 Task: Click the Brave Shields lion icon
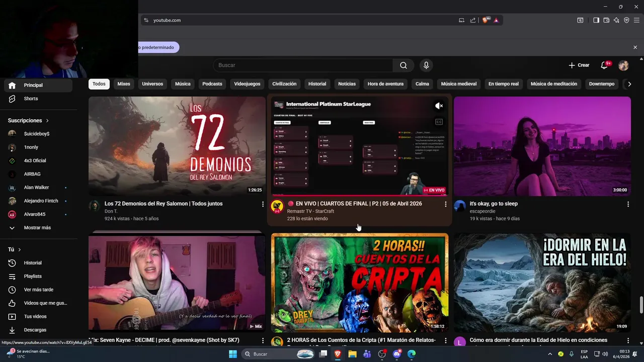(x=486, y=20)
